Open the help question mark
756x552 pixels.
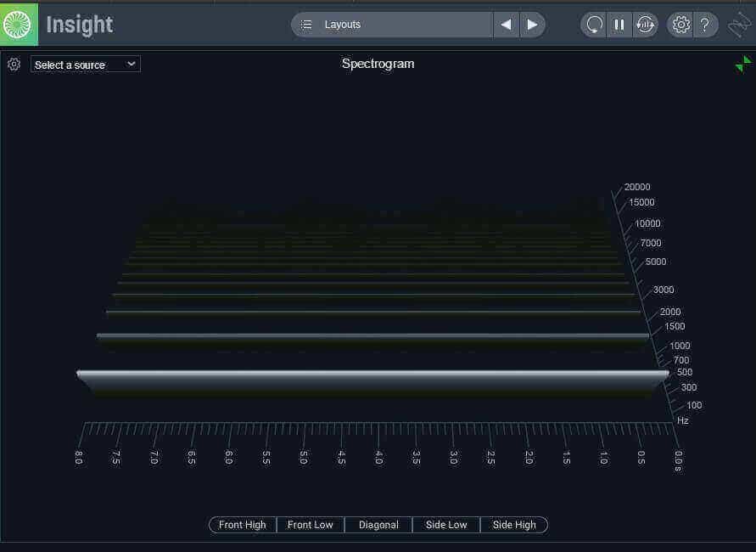705,25
